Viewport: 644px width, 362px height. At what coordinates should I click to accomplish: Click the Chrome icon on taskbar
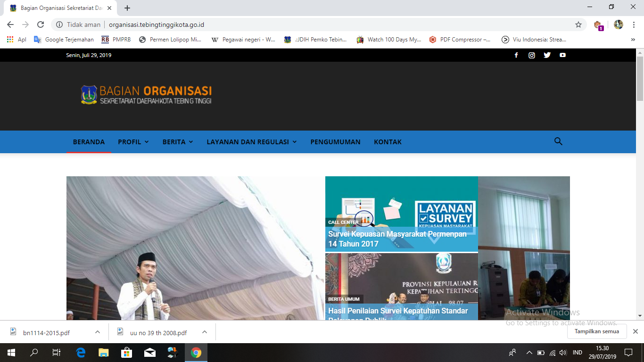coord(196,352)
